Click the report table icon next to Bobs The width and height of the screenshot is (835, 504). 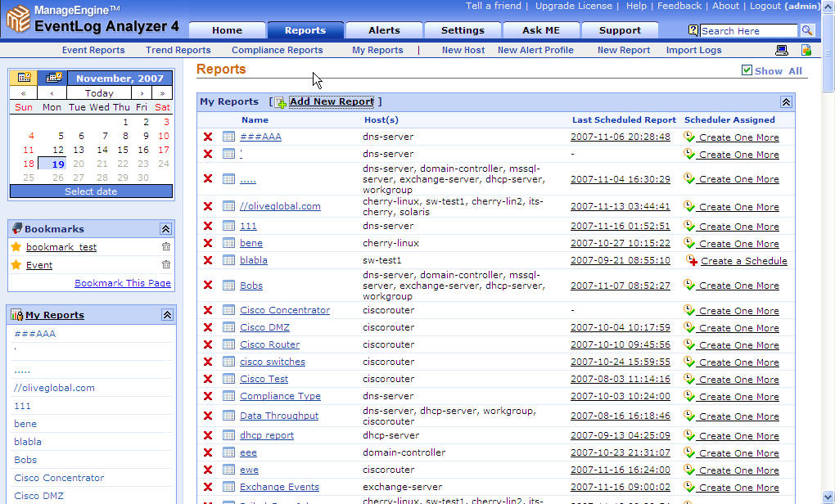(228, 286)
